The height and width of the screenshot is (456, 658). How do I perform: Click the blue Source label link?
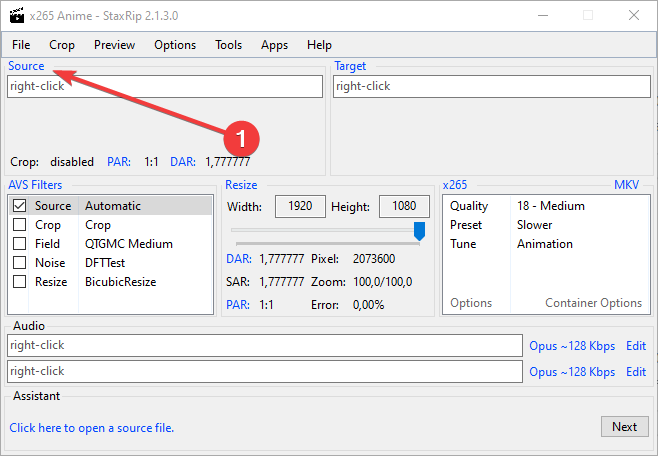pos(26,66)
